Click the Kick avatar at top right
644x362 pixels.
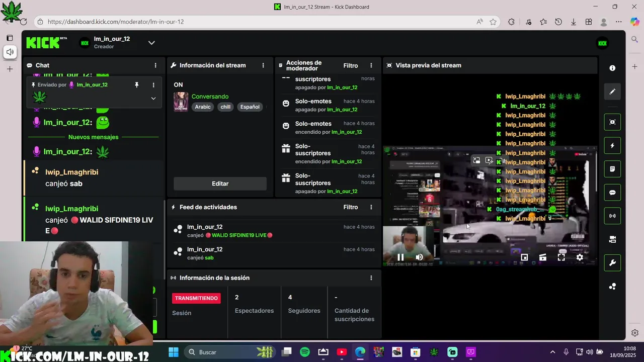point(602,43)
